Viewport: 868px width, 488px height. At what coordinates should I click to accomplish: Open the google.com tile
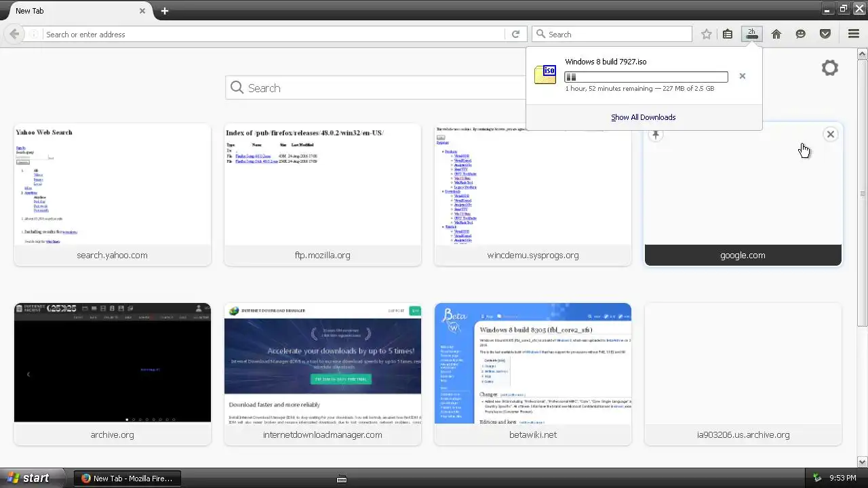pyautogui.click(x=743, y=195)
